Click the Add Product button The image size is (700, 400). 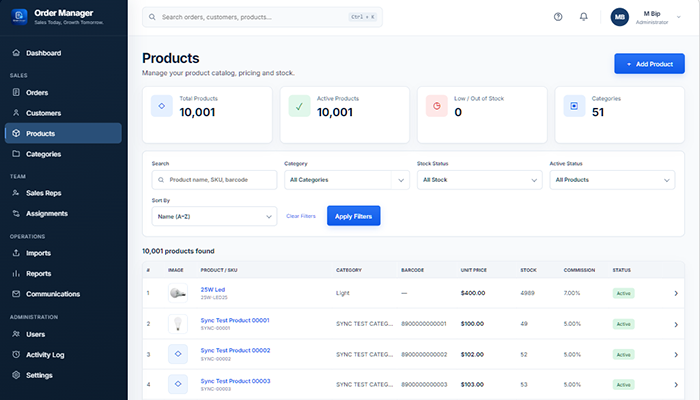coord(649,64)
